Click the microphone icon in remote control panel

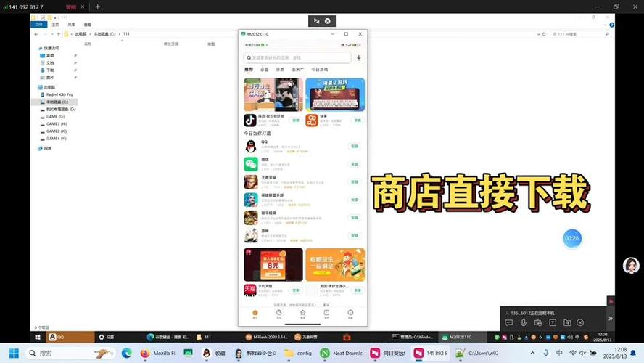tap(524, 323)
